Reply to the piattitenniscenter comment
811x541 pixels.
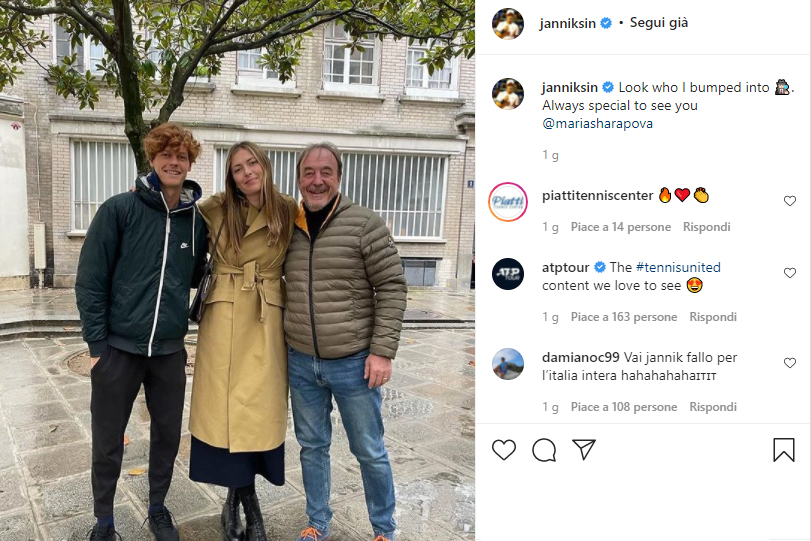point(707,227)
